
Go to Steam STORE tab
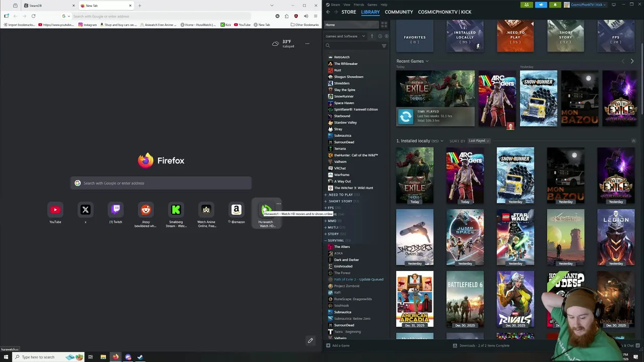point(349,12)
